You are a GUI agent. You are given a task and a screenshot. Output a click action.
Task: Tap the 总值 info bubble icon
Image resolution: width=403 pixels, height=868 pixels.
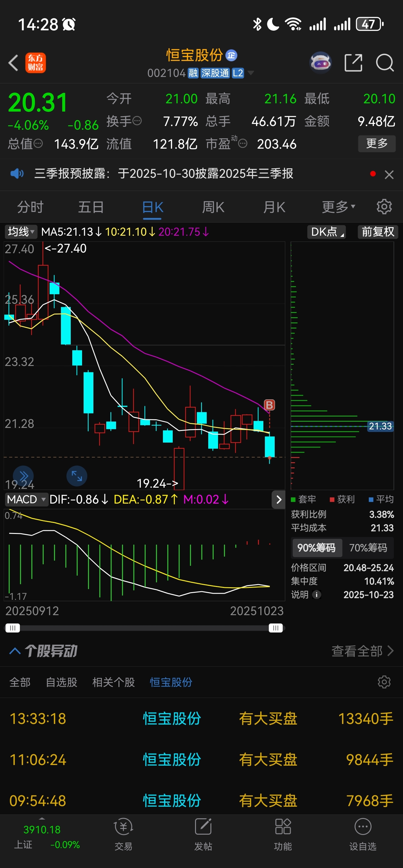38,143
